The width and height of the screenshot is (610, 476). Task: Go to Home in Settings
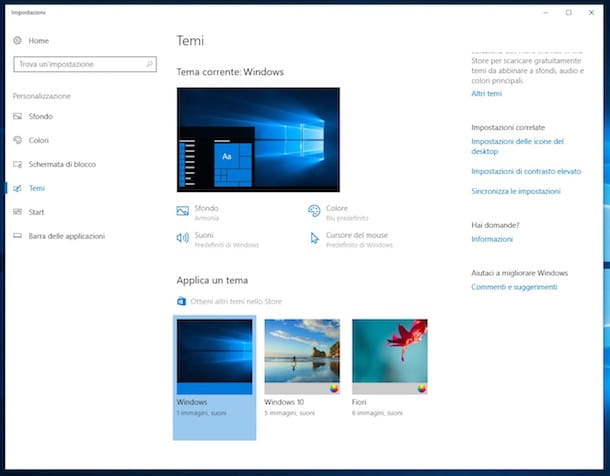(x=39, y=40)
